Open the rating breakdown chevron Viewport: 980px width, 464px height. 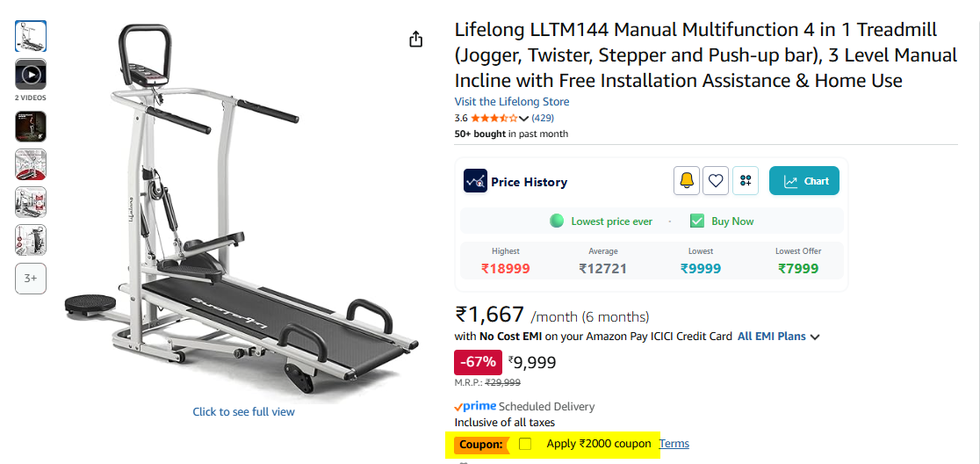click(x=524, y=119)
